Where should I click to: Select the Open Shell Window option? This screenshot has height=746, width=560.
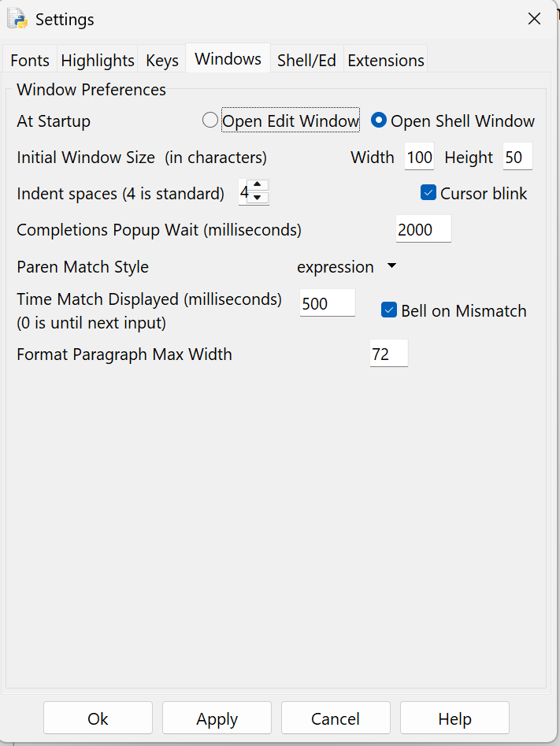(x=379, y=121)
